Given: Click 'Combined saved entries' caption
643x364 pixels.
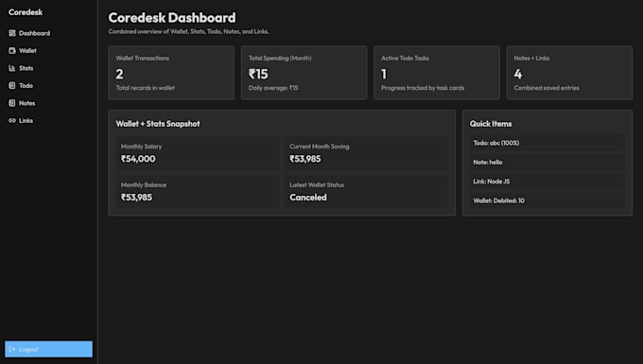Looking at the screenshot, I should [547, 88].
